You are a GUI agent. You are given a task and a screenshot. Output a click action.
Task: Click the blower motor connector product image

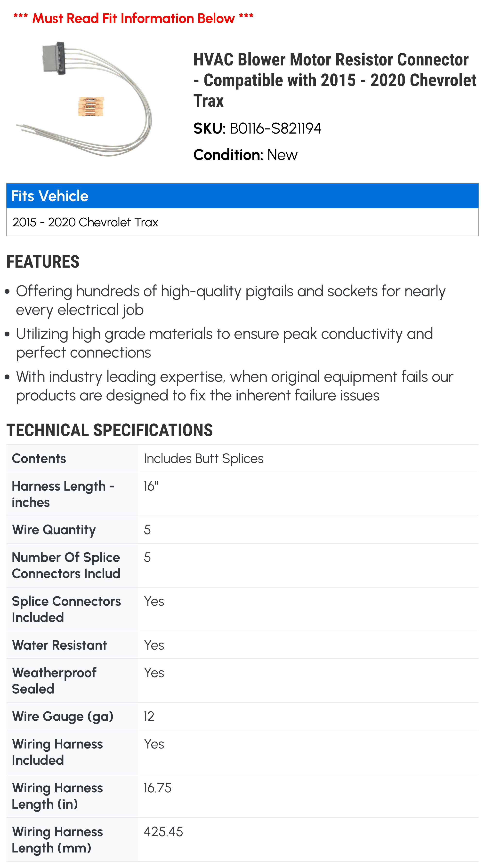84,99
